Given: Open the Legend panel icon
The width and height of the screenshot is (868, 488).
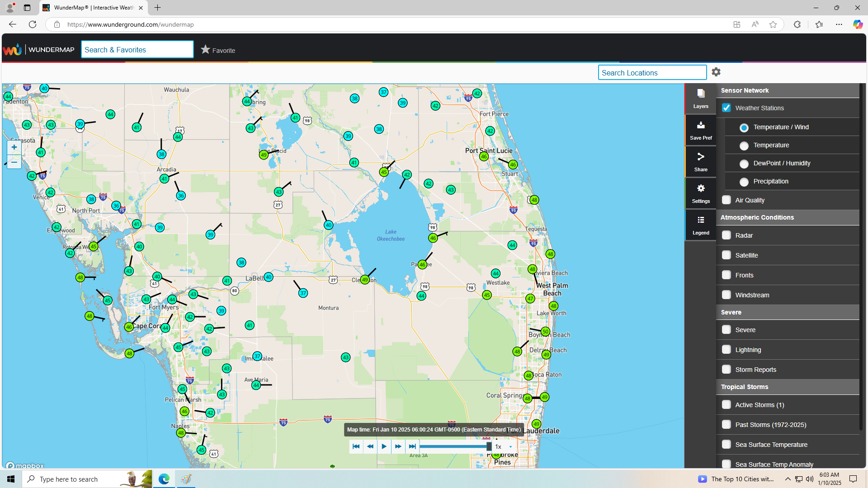Looking at the screenshot, I should [700, 225].
